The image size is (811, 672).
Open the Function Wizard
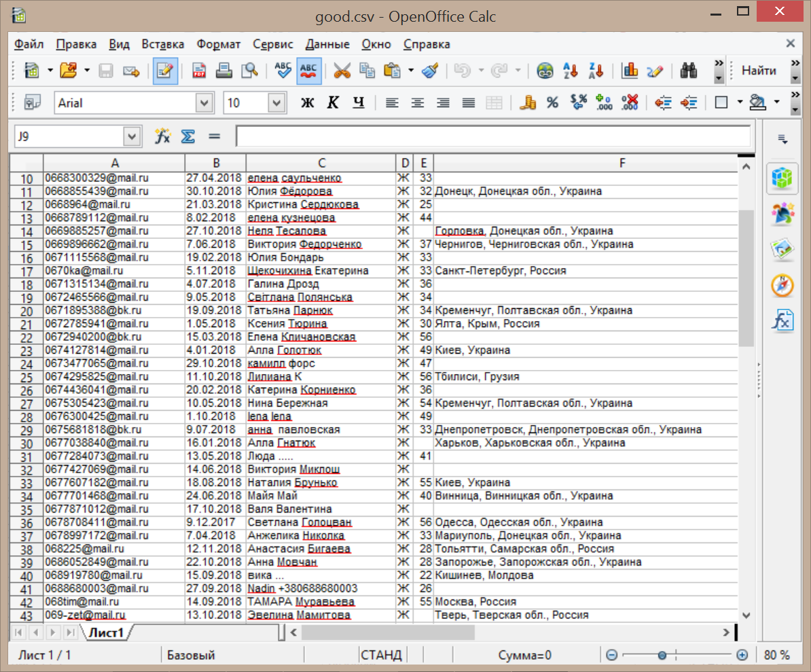162,136
